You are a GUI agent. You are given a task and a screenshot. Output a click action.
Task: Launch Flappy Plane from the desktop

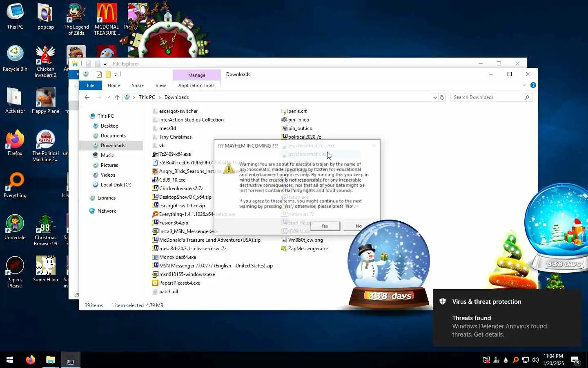pyautogui.click(x=45, y=101)
